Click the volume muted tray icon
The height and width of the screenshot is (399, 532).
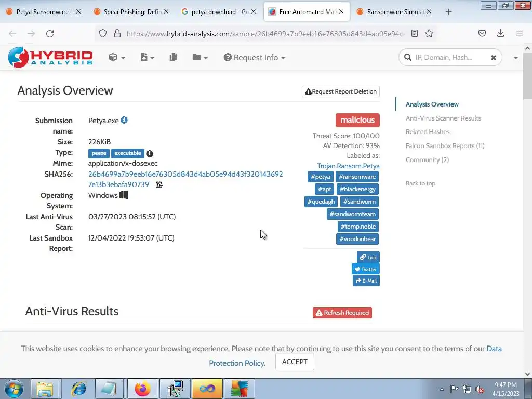point(480,389)
